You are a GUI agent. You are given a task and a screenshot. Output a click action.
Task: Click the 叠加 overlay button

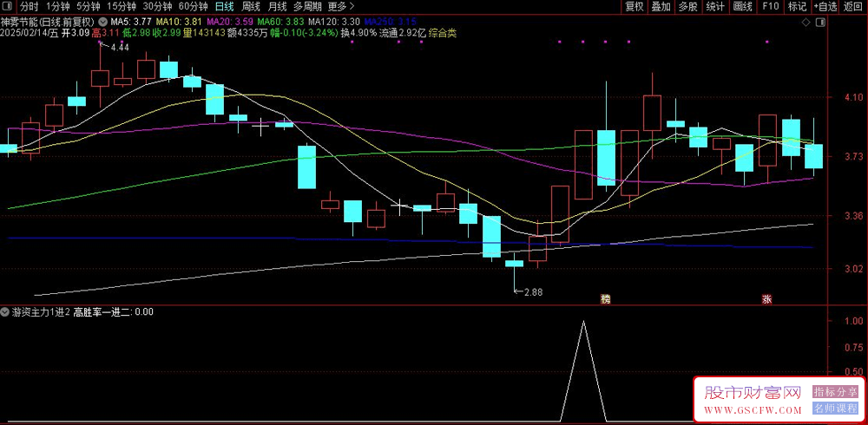click(661, 7)
